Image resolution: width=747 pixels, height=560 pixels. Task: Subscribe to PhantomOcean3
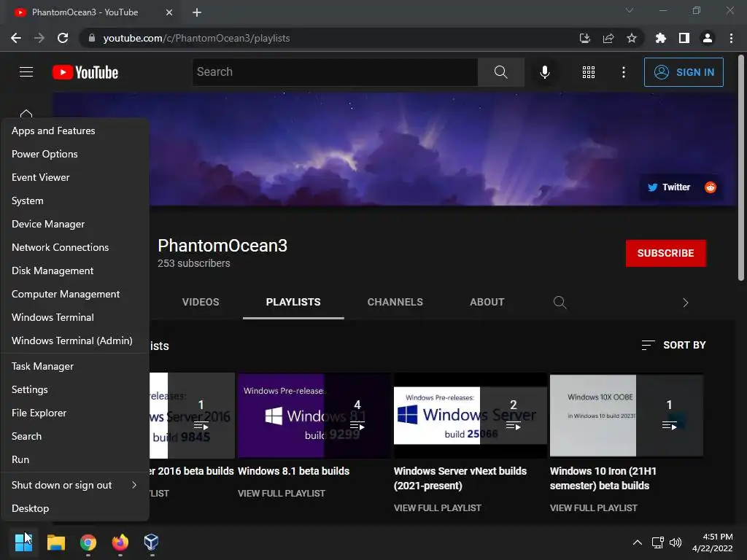pos(665,253)
